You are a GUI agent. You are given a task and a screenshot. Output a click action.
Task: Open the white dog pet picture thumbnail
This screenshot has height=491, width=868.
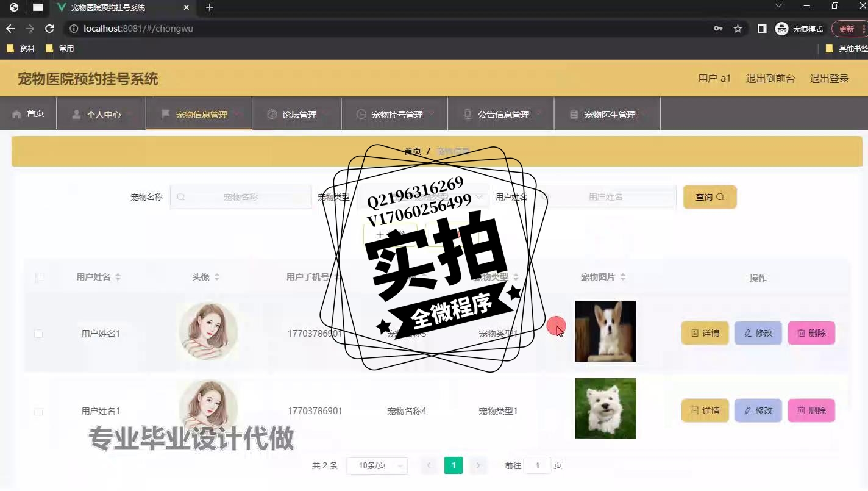[x=606, y=409]
